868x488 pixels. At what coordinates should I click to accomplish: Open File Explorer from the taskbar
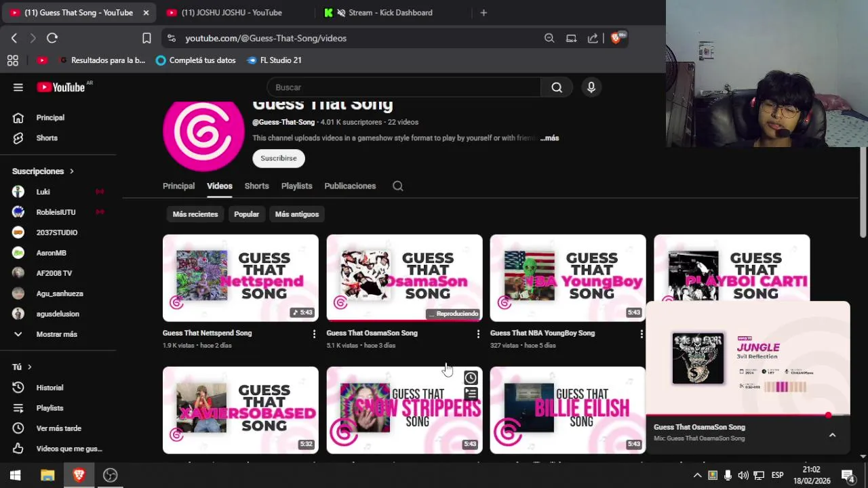[47, 475]
